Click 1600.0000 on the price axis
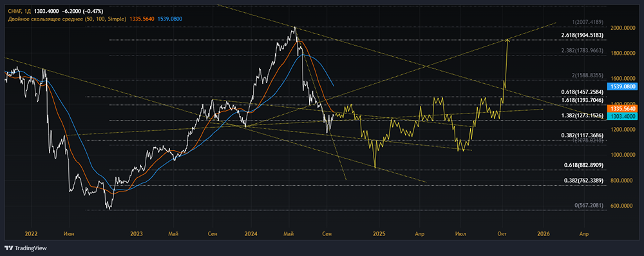The width and height of the screenshot is (644, 256). pos(622,78)
